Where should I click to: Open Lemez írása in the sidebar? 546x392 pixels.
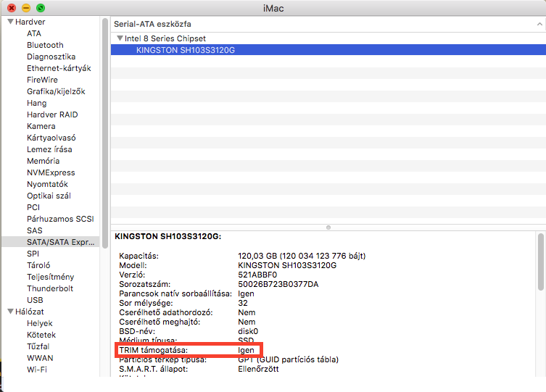click(49, 149)
